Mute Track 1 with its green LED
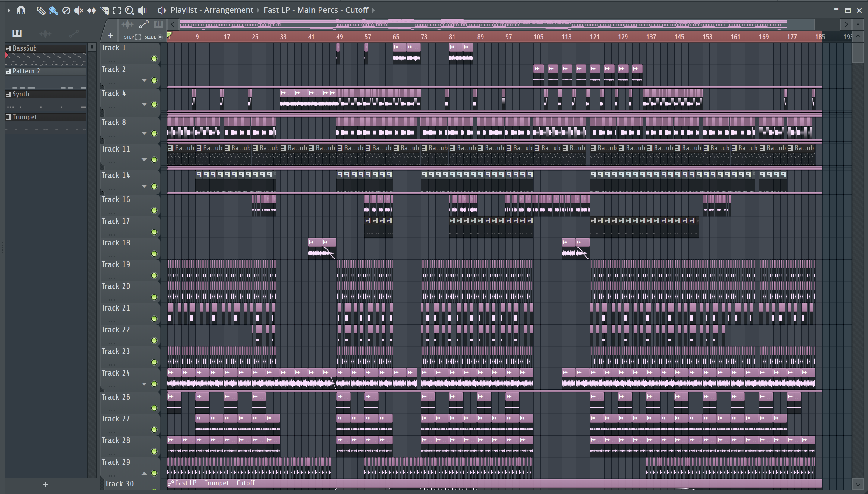Viewport: 868px width, 494px height. 154,59
